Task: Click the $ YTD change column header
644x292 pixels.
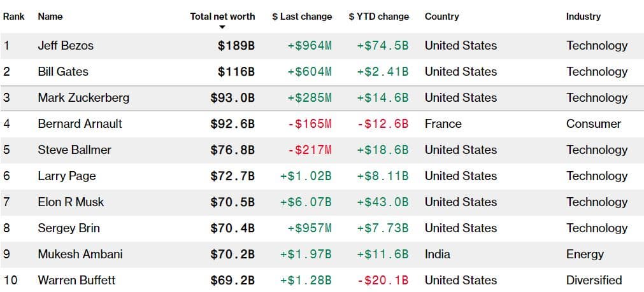Action: point(379,17)
